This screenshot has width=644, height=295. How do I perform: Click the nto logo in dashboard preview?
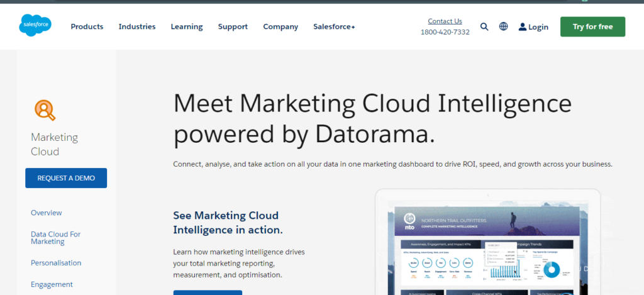point(409,221)
